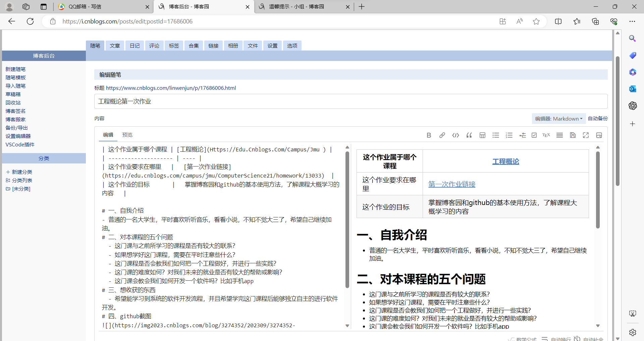Screen dimensions: 644x341
Task: Click the indent/outdent toolbar icon
Action: pyautogui.click(x=523, y=135)
